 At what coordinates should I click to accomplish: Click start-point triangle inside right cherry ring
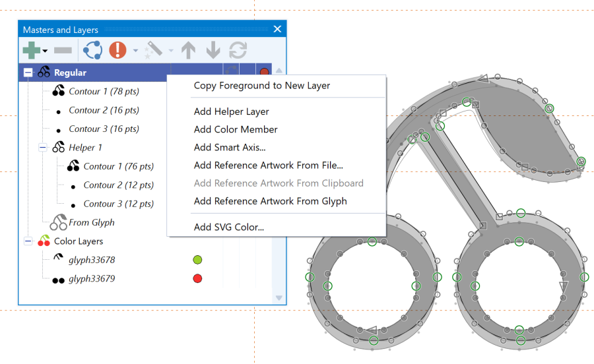[564, 286]
